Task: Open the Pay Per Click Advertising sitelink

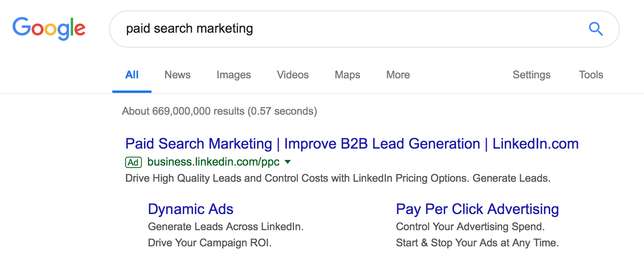Action: point(477,209)
